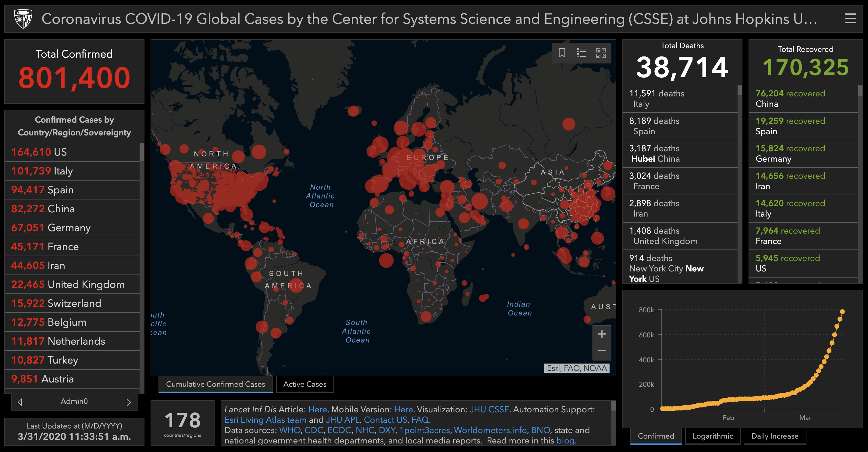Open the JHU CSSE visualization link
Image resolution: width=868 pixels, height=452 pixels.
[489, 410]
